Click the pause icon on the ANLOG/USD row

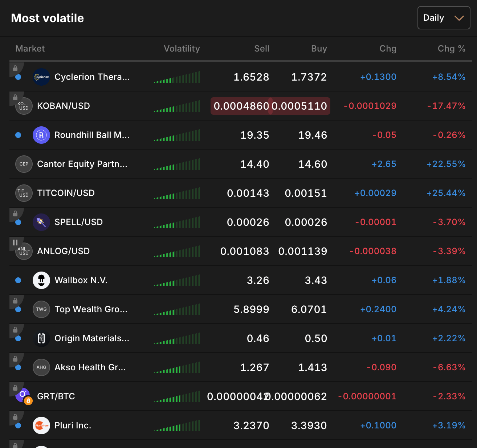[15, 242]
